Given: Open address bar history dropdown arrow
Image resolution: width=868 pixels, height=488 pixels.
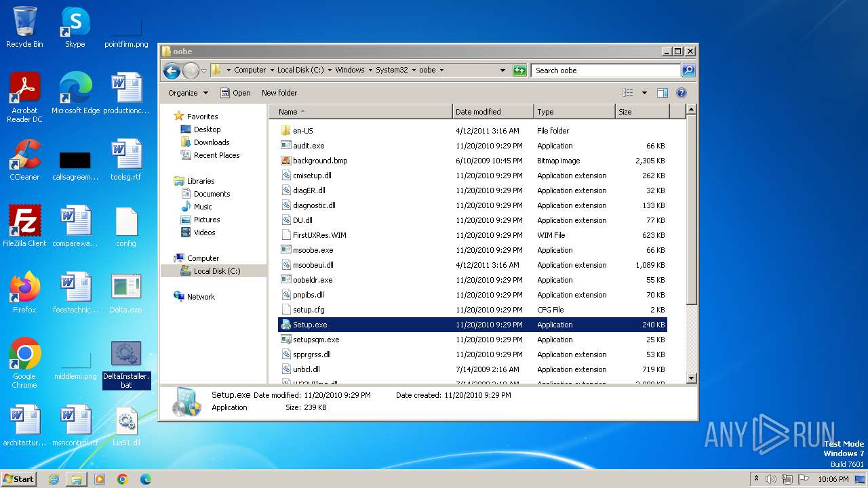Looking at the screenshot, I should click(x=502, y=70).
